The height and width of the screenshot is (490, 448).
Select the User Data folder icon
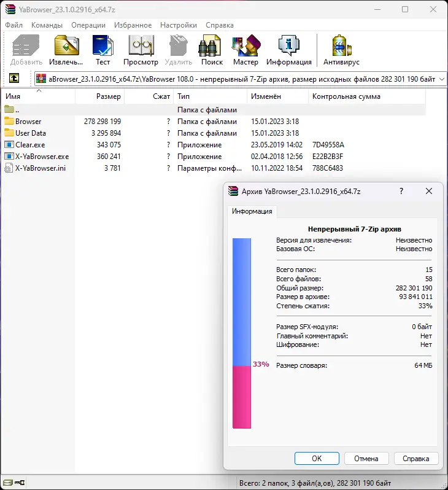[x=9, y=133]
